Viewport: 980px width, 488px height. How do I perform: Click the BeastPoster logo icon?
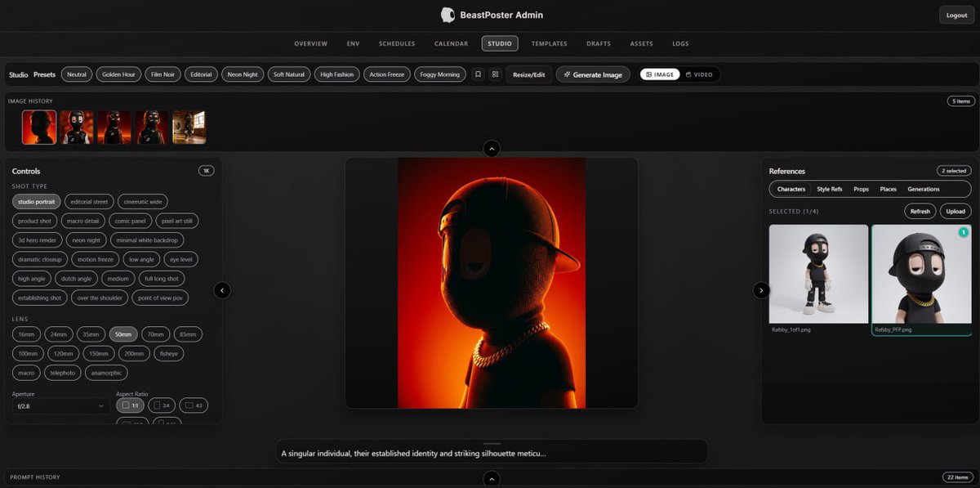448,15
